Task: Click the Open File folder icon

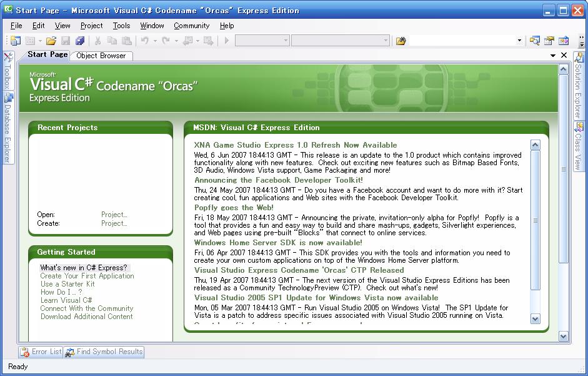Action: coord(51,41)
